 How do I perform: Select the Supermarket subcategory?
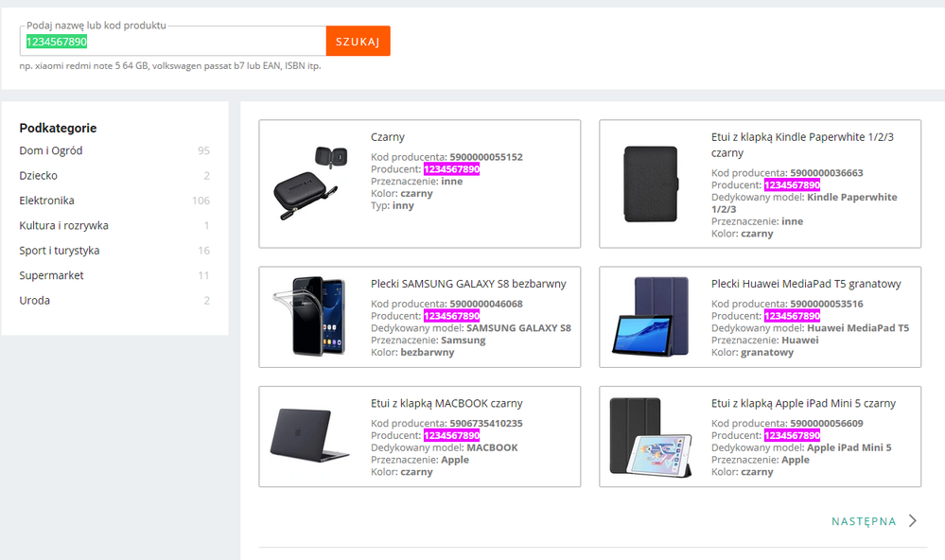tap(51, 275)
